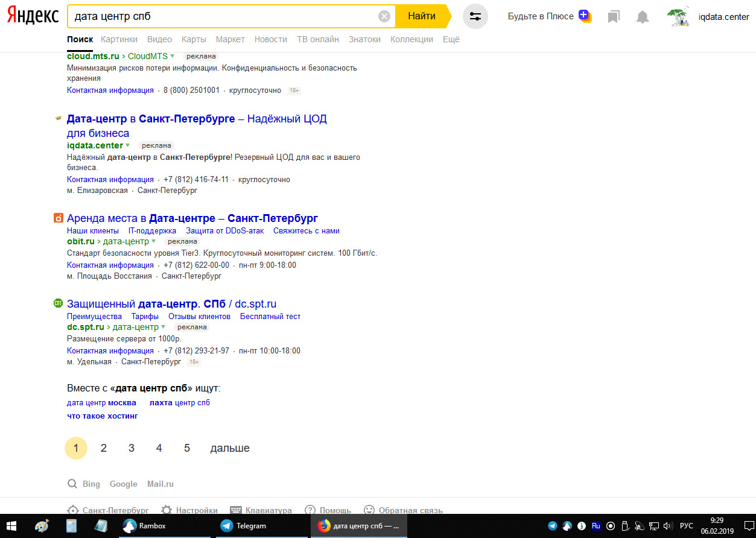The image size is (756, 538).
Task: Click the user avatar image
Action: coord(679,17)
